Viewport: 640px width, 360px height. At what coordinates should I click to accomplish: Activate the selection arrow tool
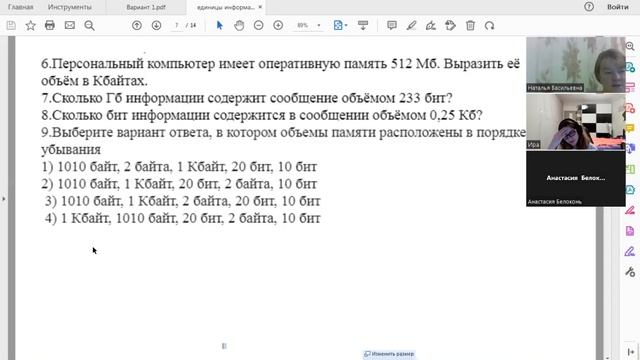click(x=220, y=25)
